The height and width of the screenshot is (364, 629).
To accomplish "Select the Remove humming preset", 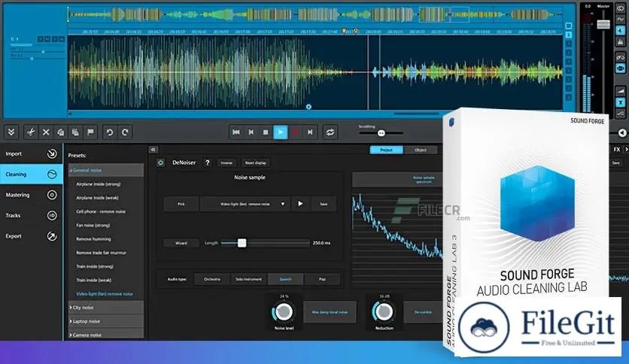I will point(93,239).
